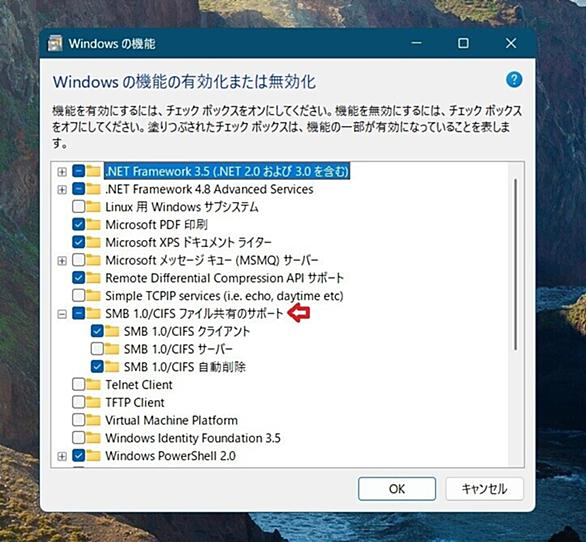
Task: Collapse the SMB 1.0/CIFS ファイル共有のサポート node
Action: [x=62, y=314]
